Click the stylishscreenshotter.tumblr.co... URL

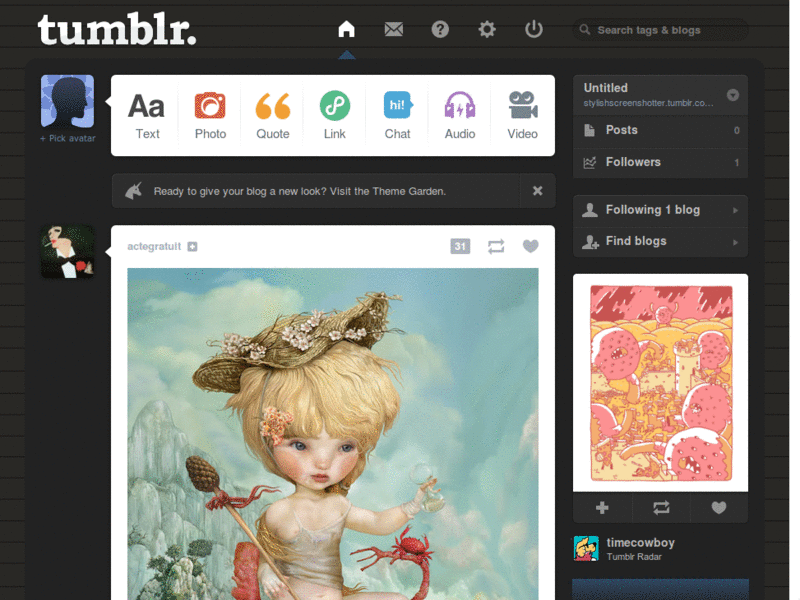[x=648, y=103]
